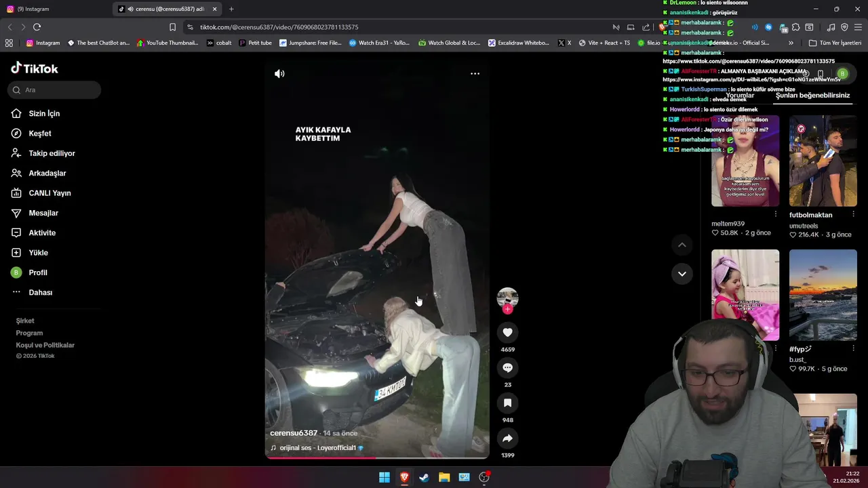
Task: Focus the Ara search field
Action: 54,89
